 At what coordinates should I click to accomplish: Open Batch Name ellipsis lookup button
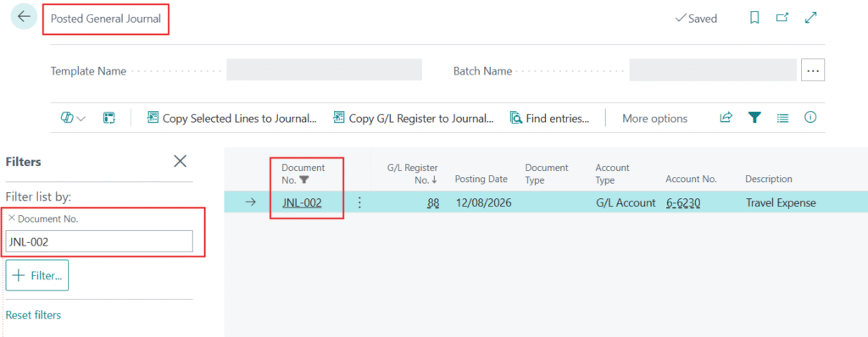point(813,70)
